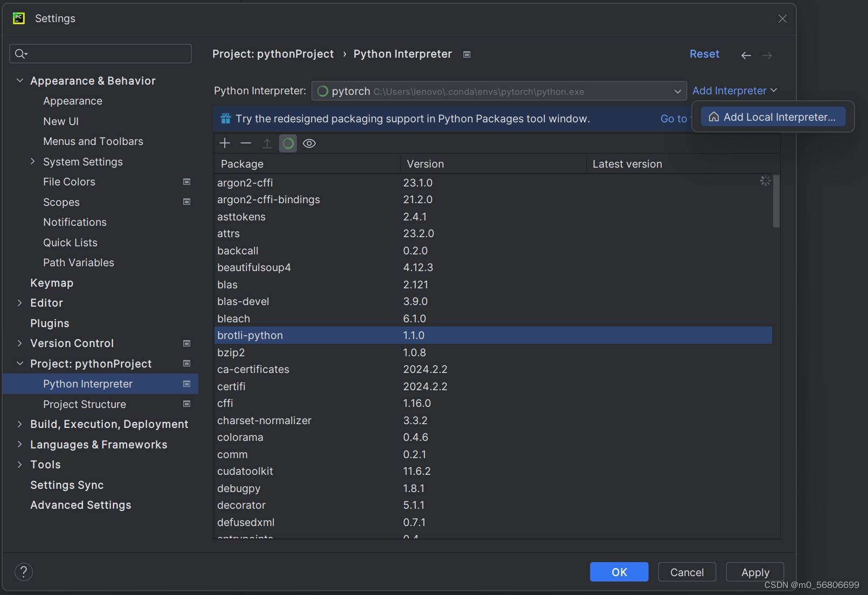Click the package list scrollbar

click(776, 202)
